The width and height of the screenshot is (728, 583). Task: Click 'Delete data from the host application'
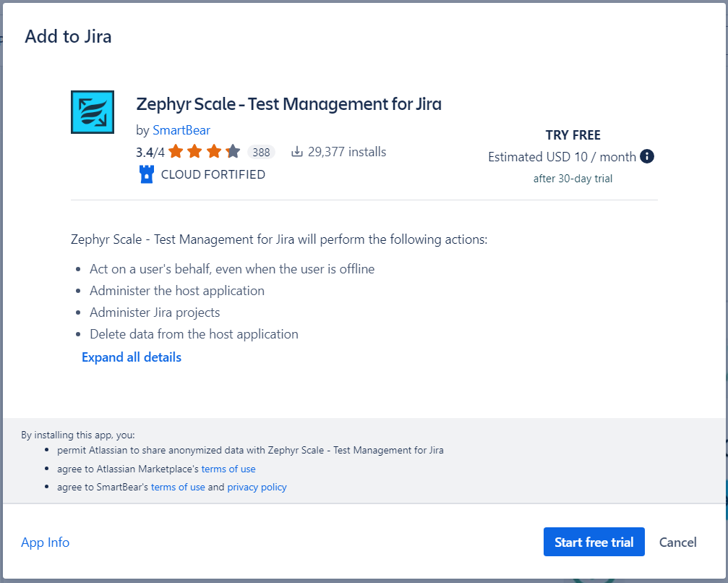(194, 334)
